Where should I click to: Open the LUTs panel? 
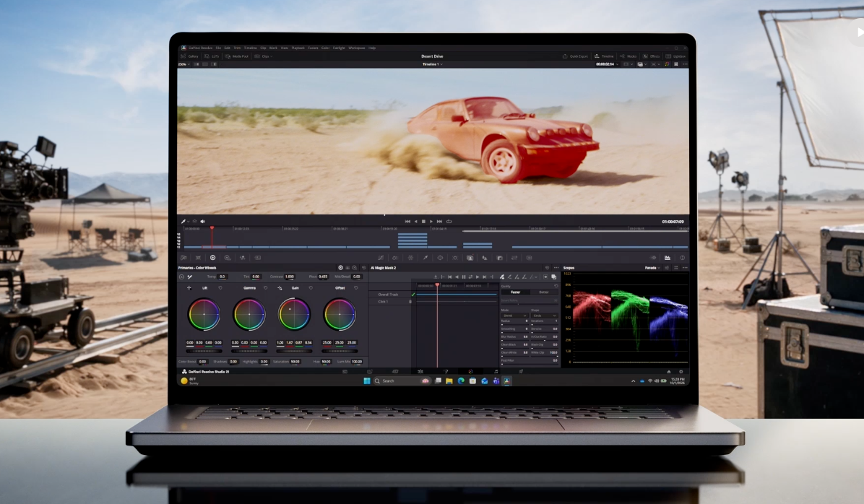click(212, 56)
